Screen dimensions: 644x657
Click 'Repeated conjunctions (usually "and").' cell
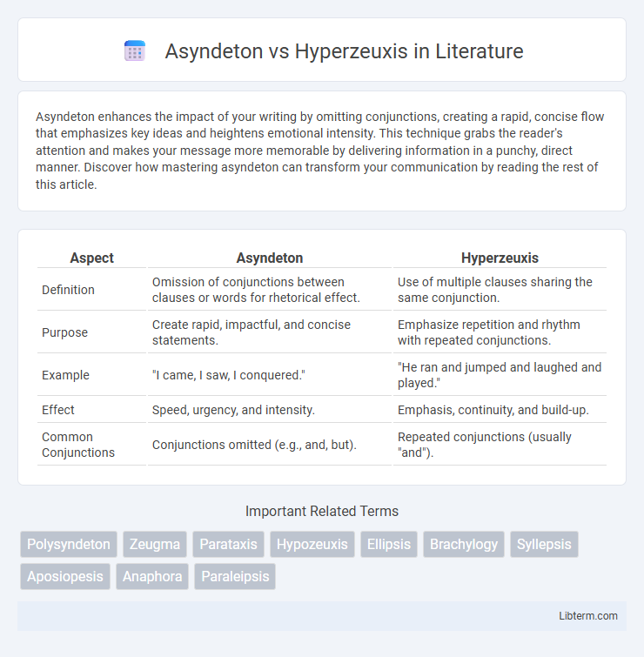pyautogui.click(x=500, y=445)
